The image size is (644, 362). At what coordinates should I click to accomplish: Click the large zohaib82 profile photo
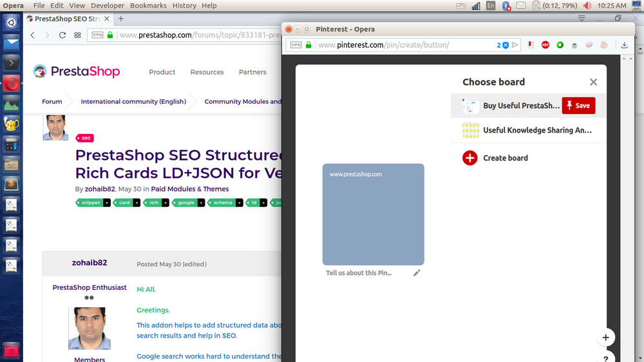90,329
